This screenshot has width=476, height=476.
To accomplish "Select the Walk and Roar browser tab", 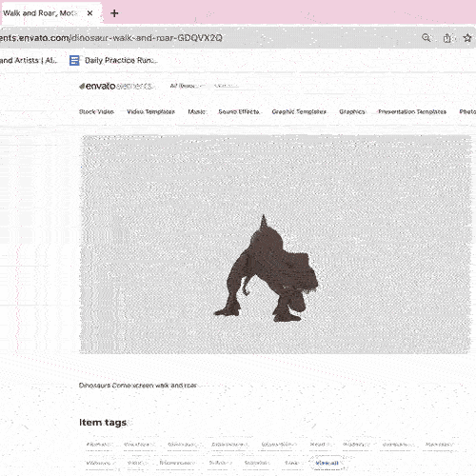I will coord(50,13).
